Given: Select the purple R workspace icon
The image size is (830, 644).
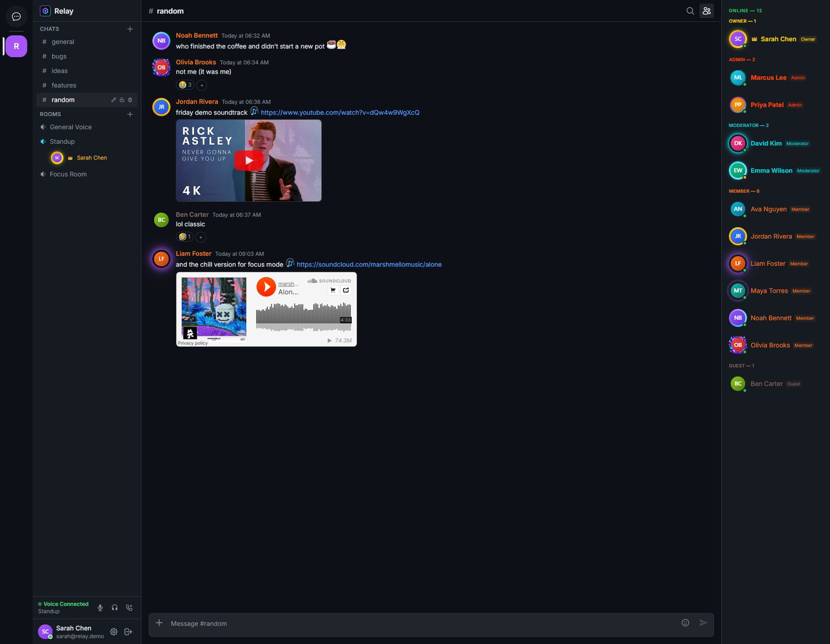Looking at the screenshot, I should (x=16, y=46).
